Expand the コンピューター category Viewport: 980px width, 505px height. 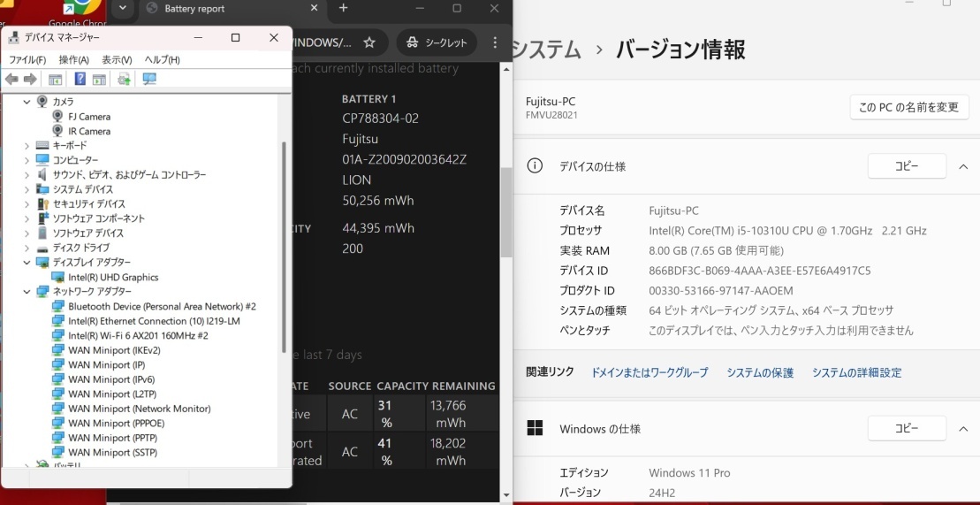[27, 159]
